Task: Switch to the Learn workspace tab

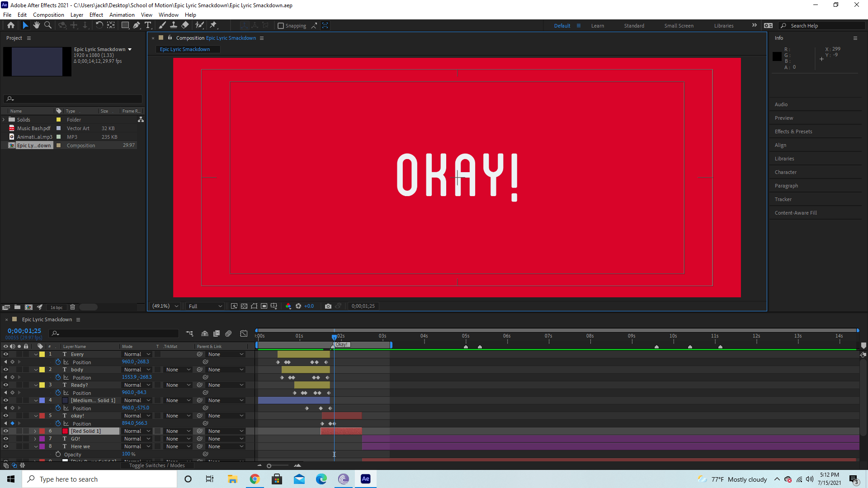Action: pyautogui.click(x=598, y=26)
